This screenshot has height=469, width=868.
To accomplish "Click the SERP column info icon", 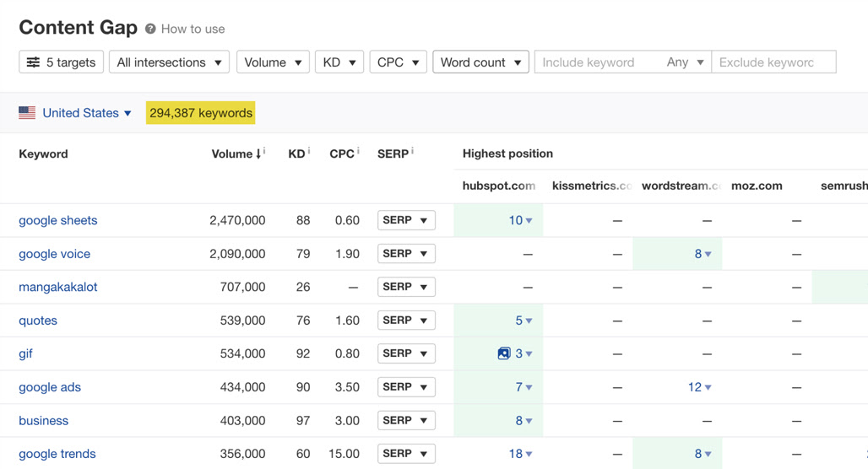I will click(x=412, y=150).
